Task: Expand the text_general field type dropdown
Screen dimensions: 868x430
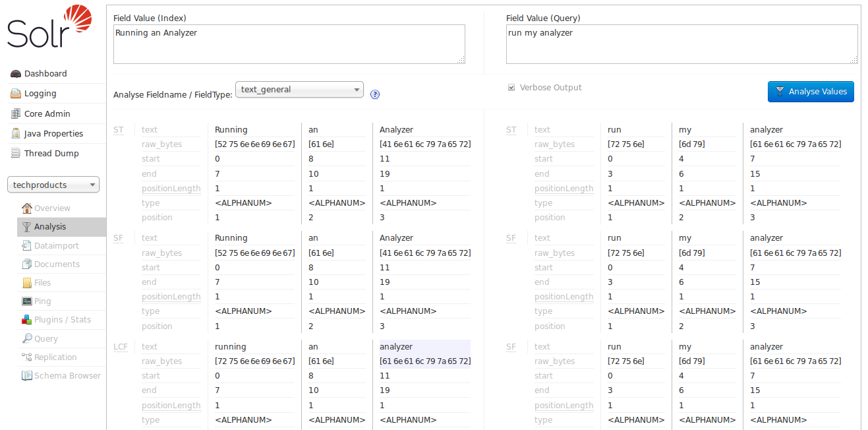Action: (299, 90)
